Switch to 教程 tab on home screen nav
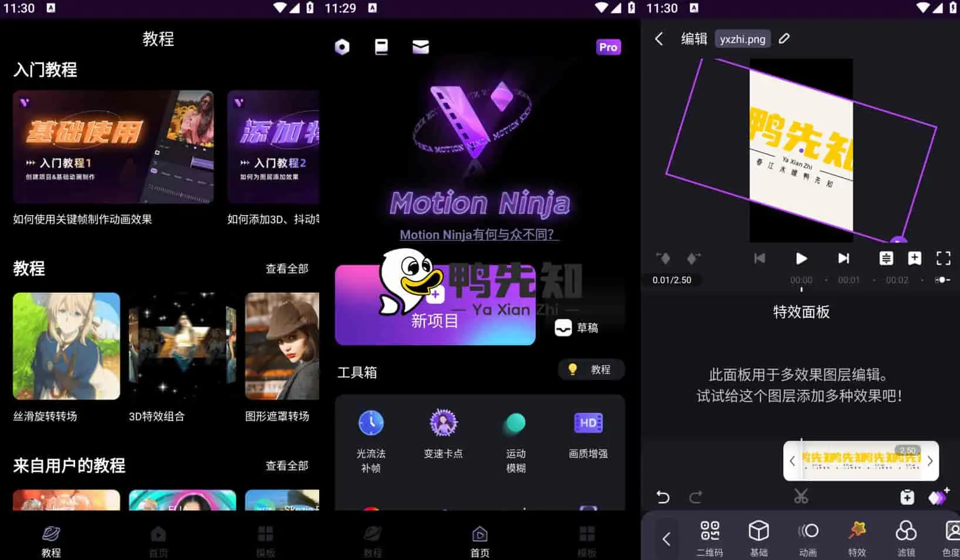The image size is (960, 560). tap(373, 541)
